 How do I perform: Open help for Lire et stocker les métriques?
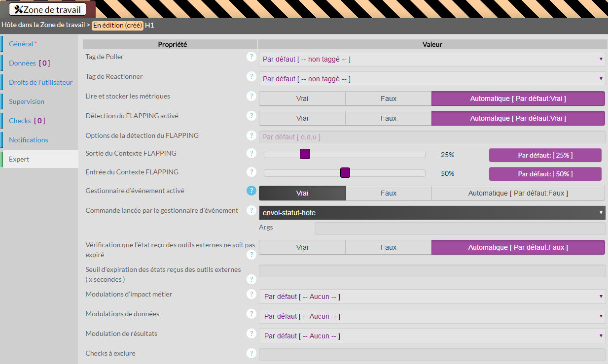point(251,97)
